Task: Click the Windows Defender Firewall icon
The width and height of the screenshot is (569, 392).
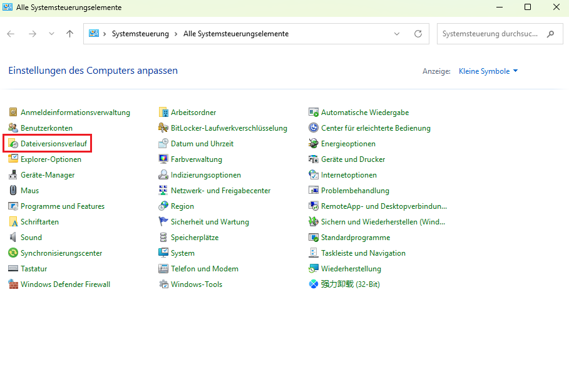Action: pos(13,284)
